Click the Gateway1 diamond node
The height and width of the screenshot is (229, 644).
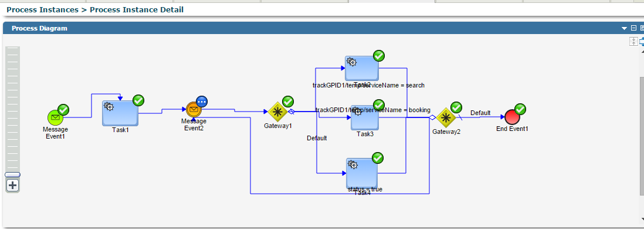[x=277, y=112]
